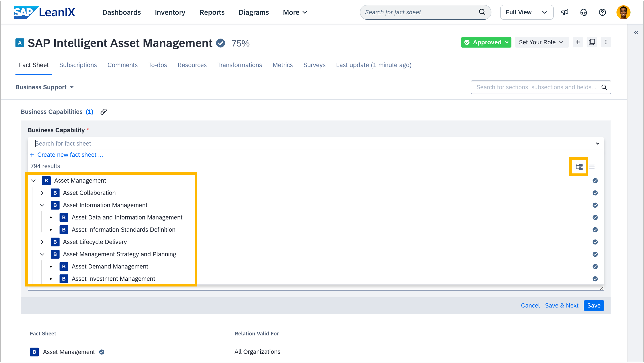Screen dimensions: 644x363
Task: Click the quality seal checkmark beside title
Action: pyautogui.click(x=221, y=43)
